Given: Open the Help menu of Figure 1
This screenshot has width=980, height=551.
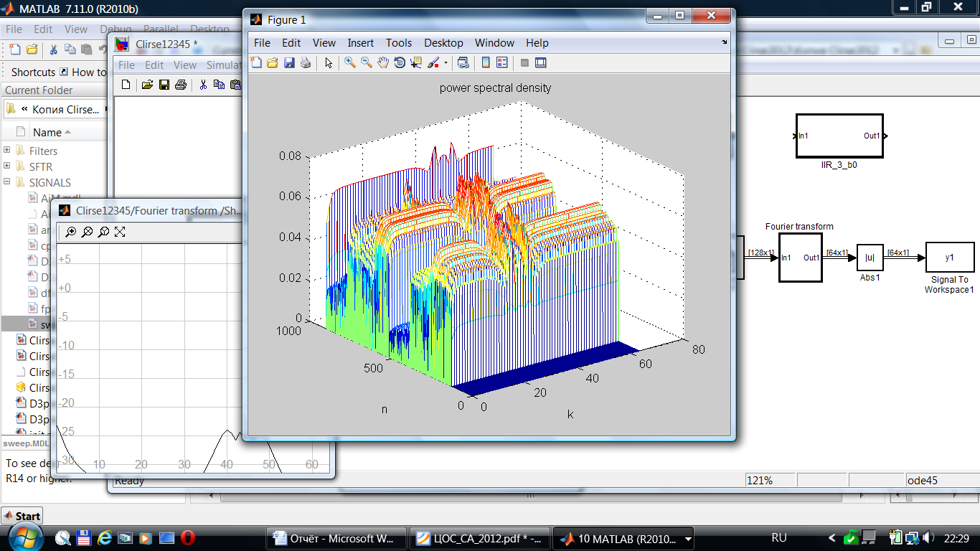Looking at the screenshot, I should [537, 43].
